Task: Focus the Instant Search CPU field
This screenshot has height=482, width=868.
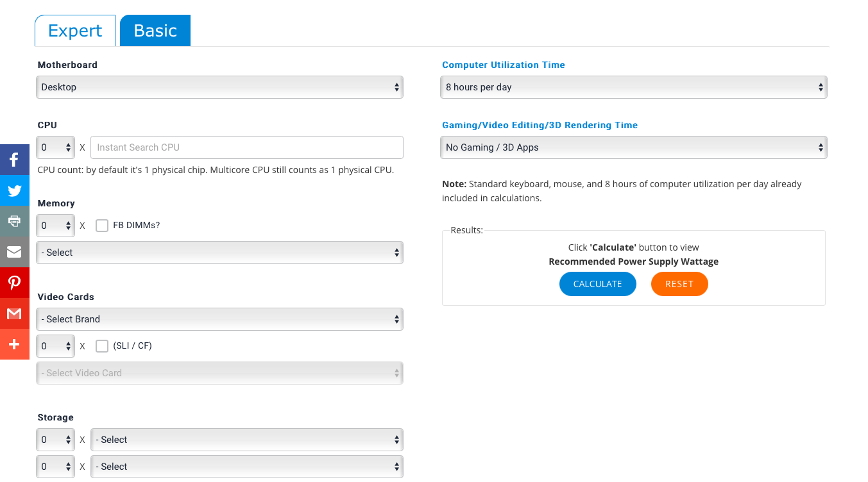Action: (x=247, y=147)
